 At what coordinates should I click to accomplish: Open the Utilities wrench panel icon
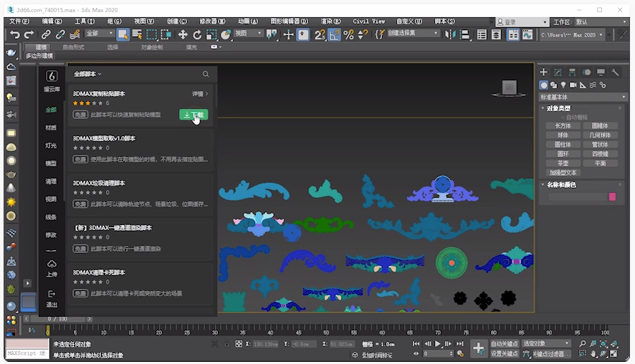615,72
